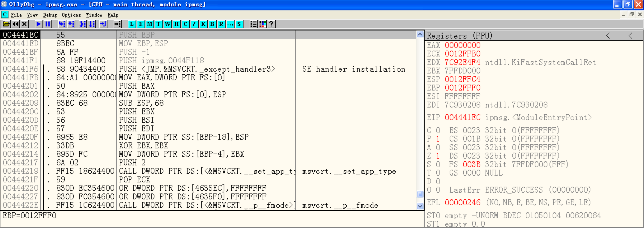Open the Help menu

pyautogui.click(x=113, y=15)
